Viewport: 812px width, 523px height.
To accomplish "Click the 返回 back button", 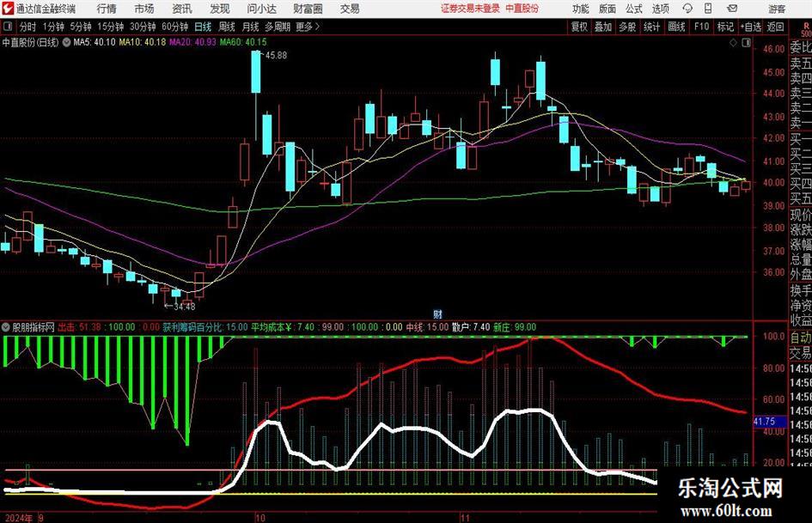I will click(x=775, y=27).
